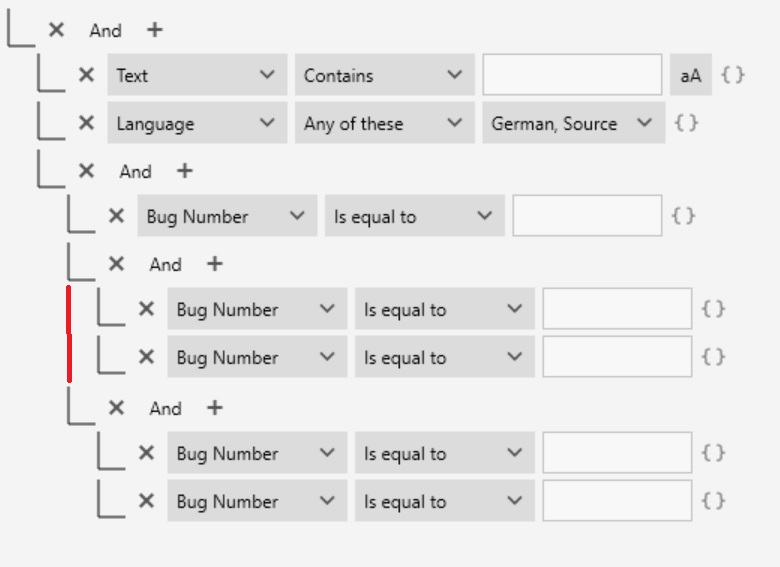Image resolution: width=780 pixels, height=567 pixels.
Task: Open the first Bug Number field dropdown
Action: pyautogui.click(x=226, y=216)
